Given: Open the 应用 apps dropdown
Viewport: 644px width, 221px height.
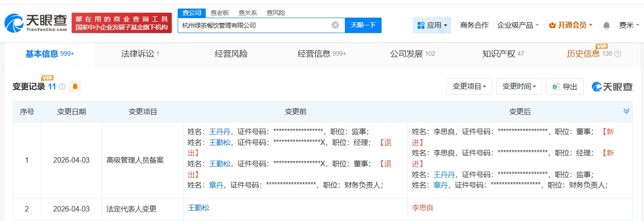Looking at the screenshot, I should pos(432,25).
